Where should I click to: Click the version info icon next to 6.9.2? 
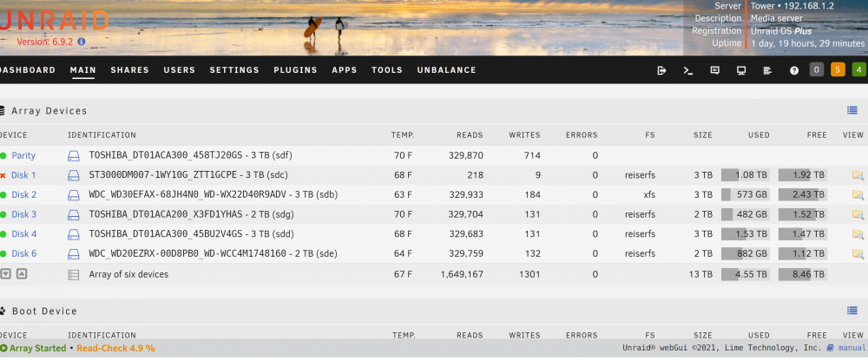[x=82, y=42]
